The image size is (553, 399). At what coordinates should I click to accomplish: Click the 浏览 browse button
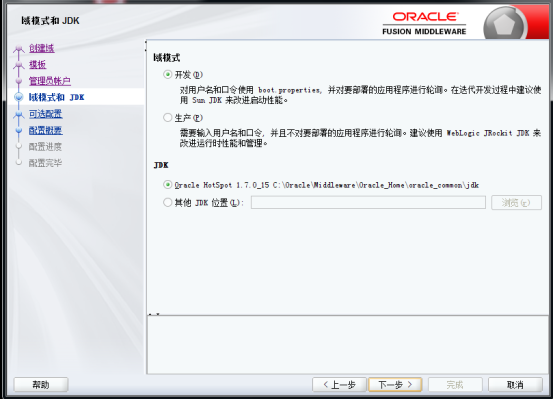click(x=516, y=202)
